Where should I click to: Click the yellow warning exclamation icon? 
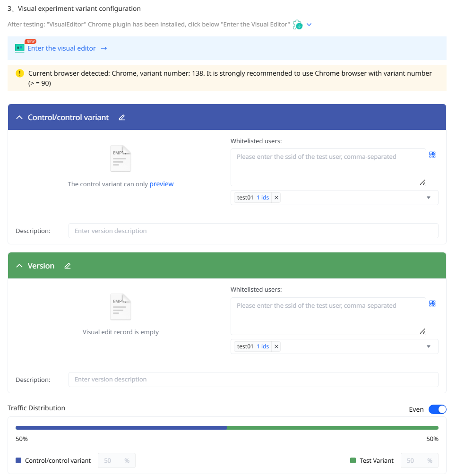(x=20, y=73)
